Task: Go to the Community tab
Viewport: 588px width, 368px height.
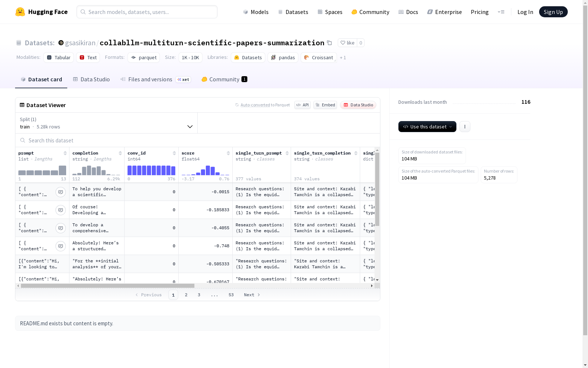Action: pos(224,79)
